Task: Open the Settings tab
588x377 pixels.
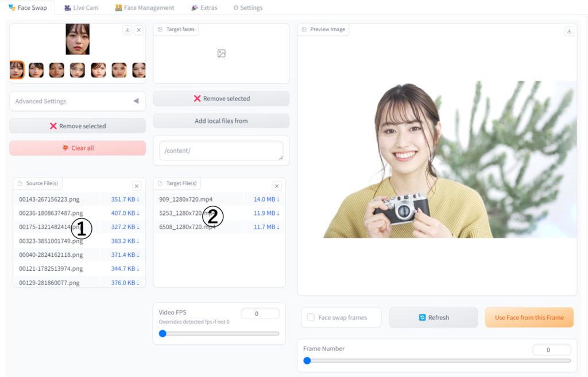Action: [x=248, y=8]
